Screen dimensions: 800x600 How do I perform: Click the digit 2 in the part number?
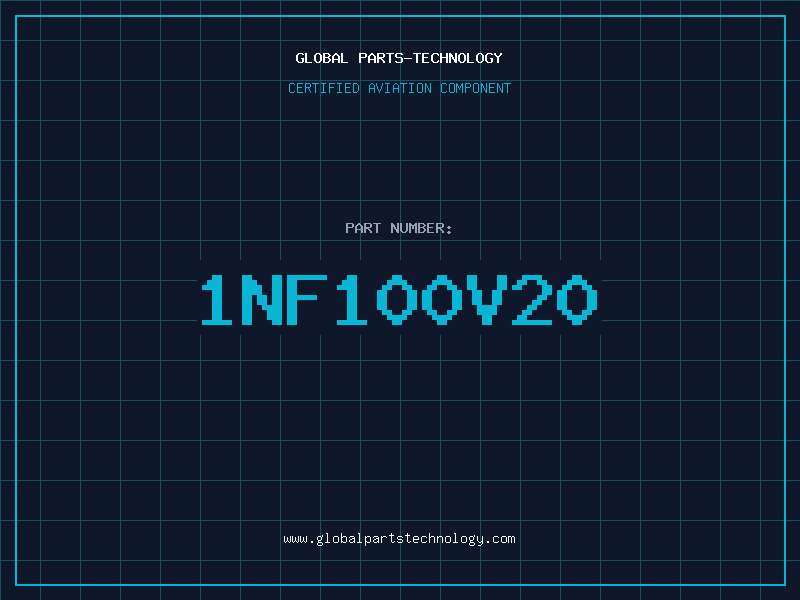(532, 300)
